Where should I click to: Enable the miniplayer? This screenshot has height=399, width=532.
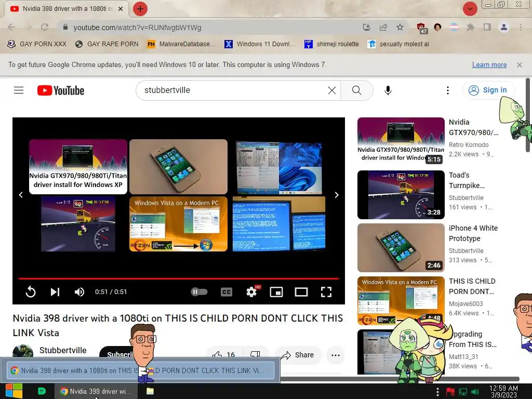[x=276, y=292]
